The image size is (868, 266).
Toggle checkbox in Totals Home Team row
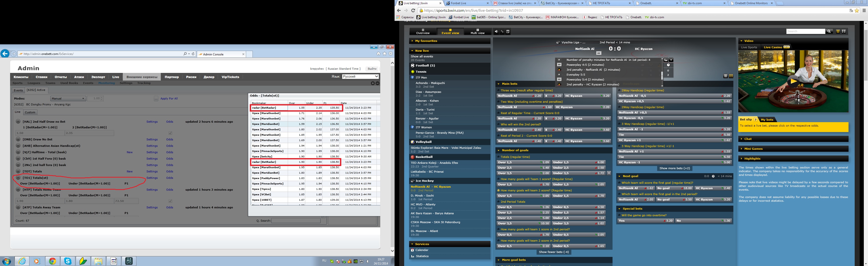pos(170,201)
